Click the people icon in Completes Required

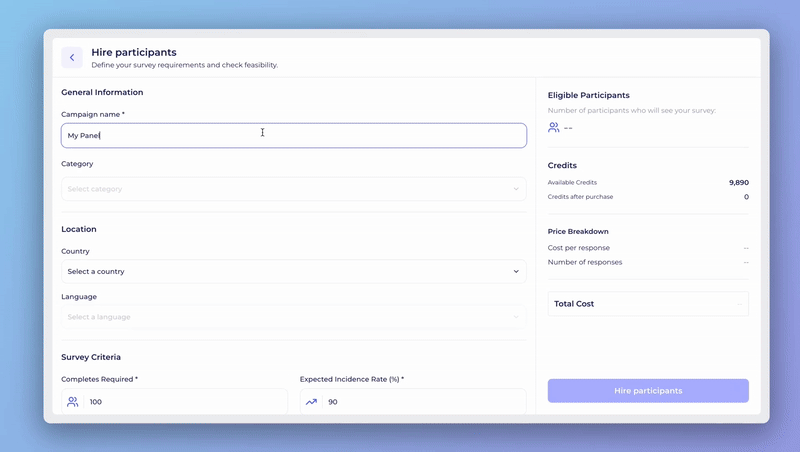pyautogui.click(x=72, y=402)
